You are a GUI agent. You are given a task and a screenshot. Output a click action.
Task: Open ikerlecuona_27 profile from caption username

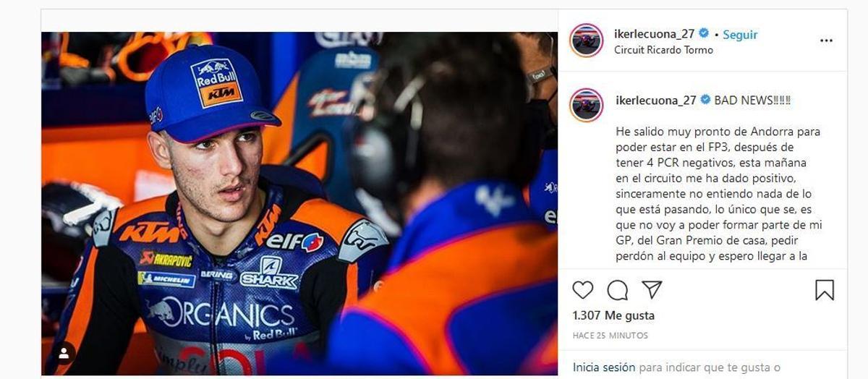click(x=654, y=101)
